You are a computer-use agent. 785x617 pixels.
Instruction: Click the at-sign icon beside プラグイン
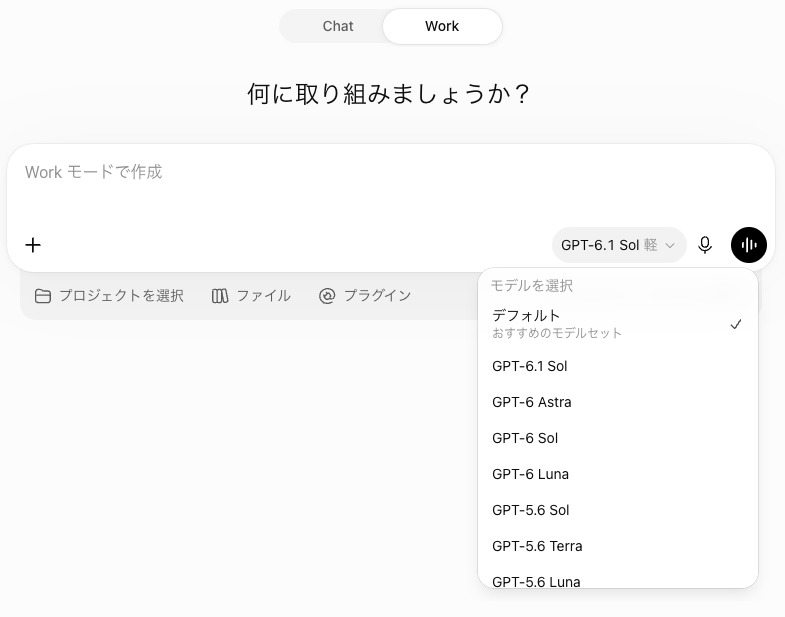[327, 296]
